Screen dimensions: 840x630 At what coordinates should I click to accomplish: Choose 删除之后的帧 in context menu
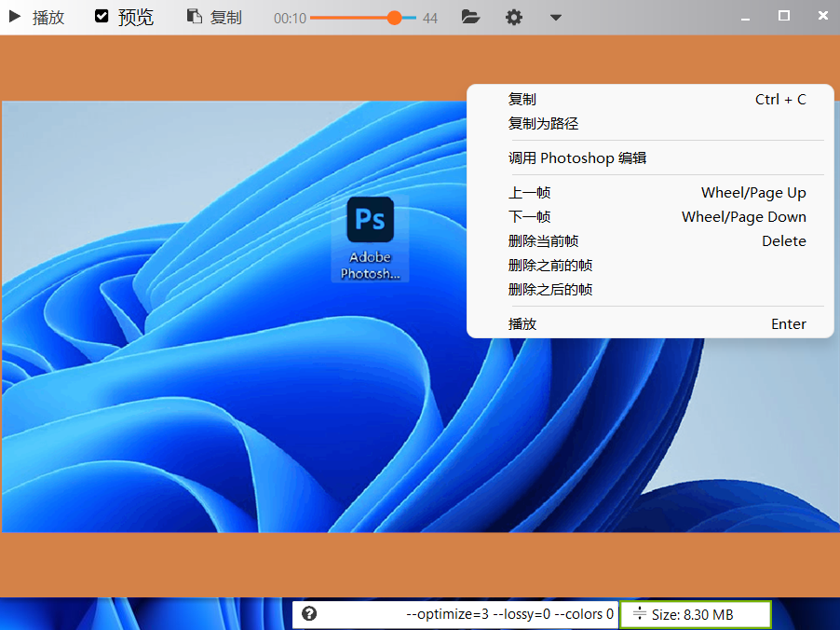click(550, 290)
